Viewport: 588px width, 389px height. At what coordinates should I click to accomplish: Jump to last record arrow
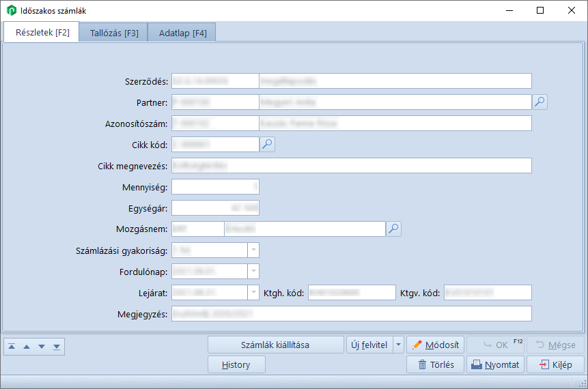pos(57,347)
